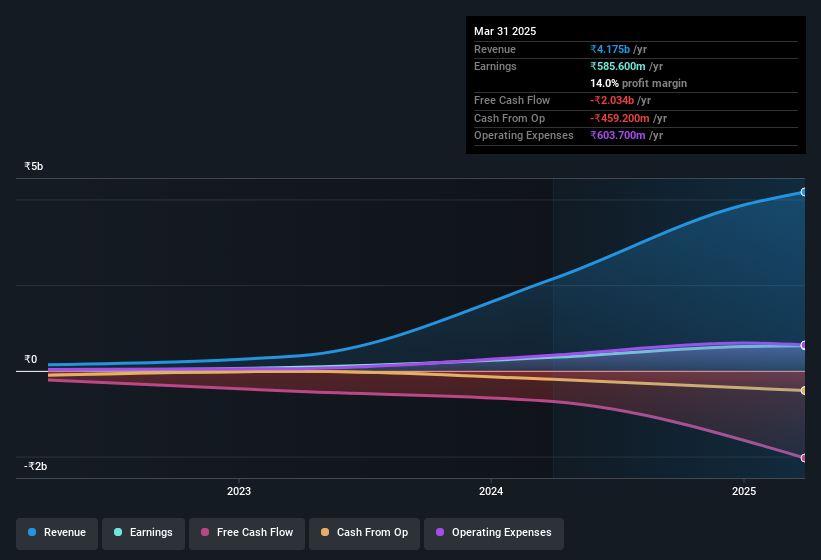The width and height of the screenshot is (821, 560).
Task: Click the ₹5b y-axis label
Action: [x=34, y=166]
